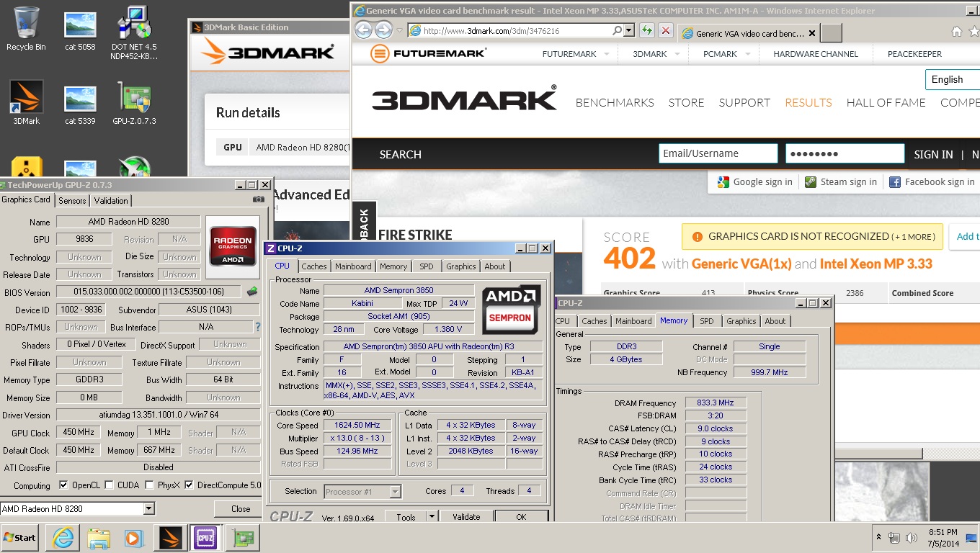The image size is (980, 553).
Task: Click the IE home icon
Action: 956,31
